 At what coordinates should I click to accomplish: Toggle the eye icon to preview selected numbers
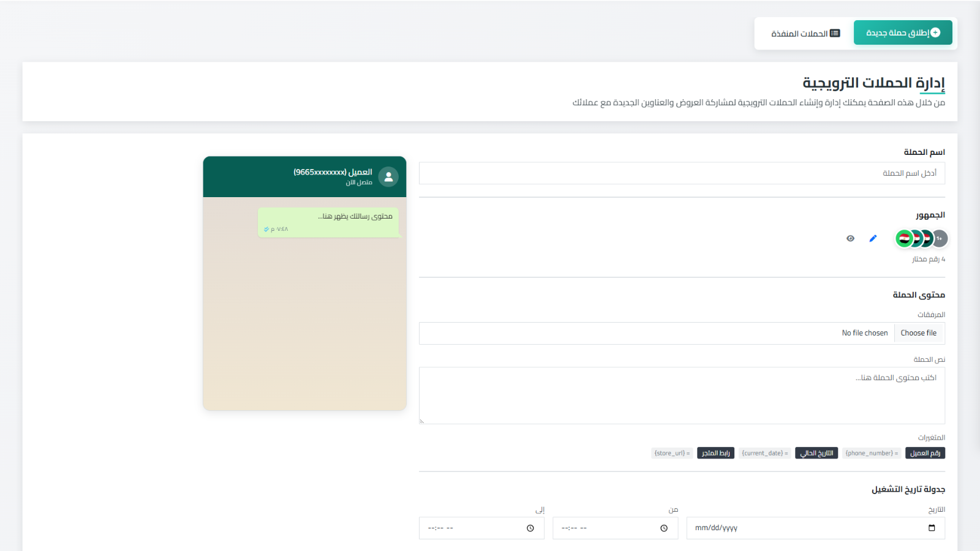click(x=850, y=238)
